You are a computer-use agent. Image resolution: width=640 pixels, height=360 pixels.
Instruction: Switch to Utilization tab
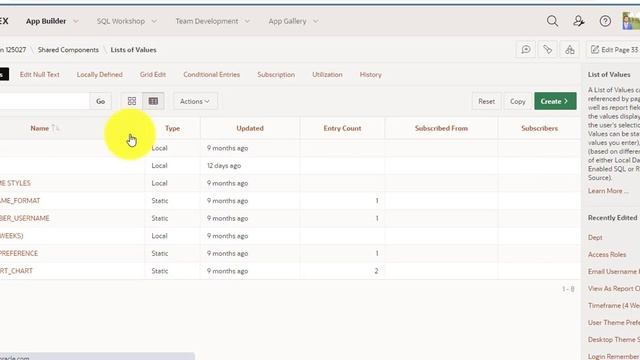tap(327, 75)
